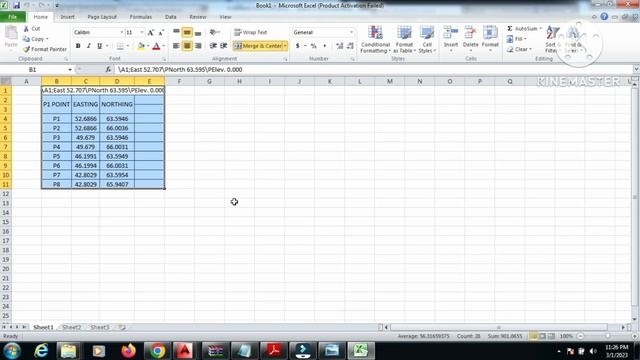The height and width of the screenshot is (360, 640).
Task: Select row 15 header
Action: [6, 222]
